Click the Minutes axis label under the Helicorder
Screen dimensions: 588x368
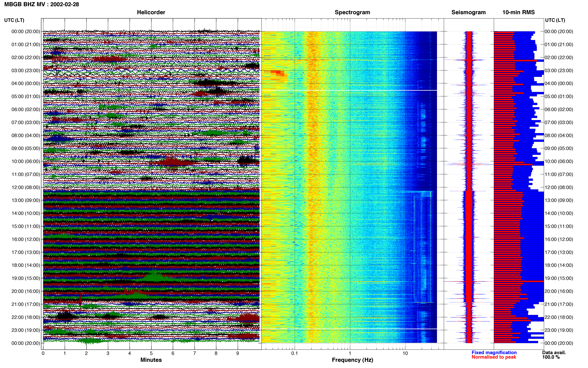tap(151, 360)
